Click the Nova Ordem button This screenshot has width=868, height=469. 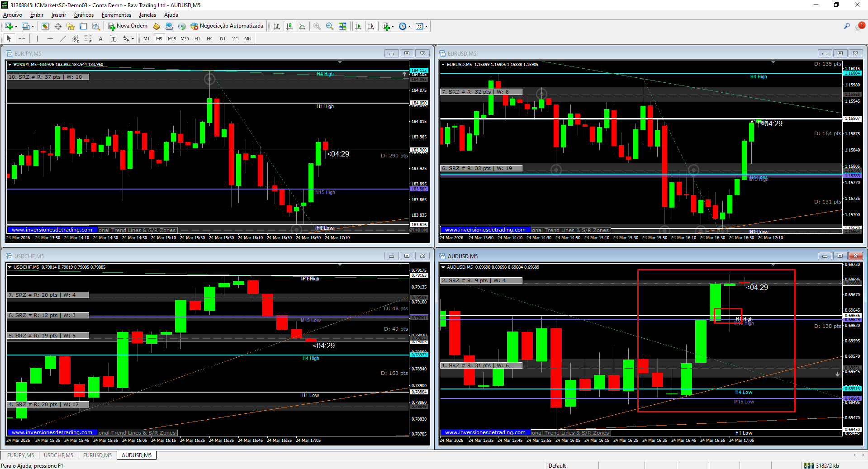pos(128,26)
